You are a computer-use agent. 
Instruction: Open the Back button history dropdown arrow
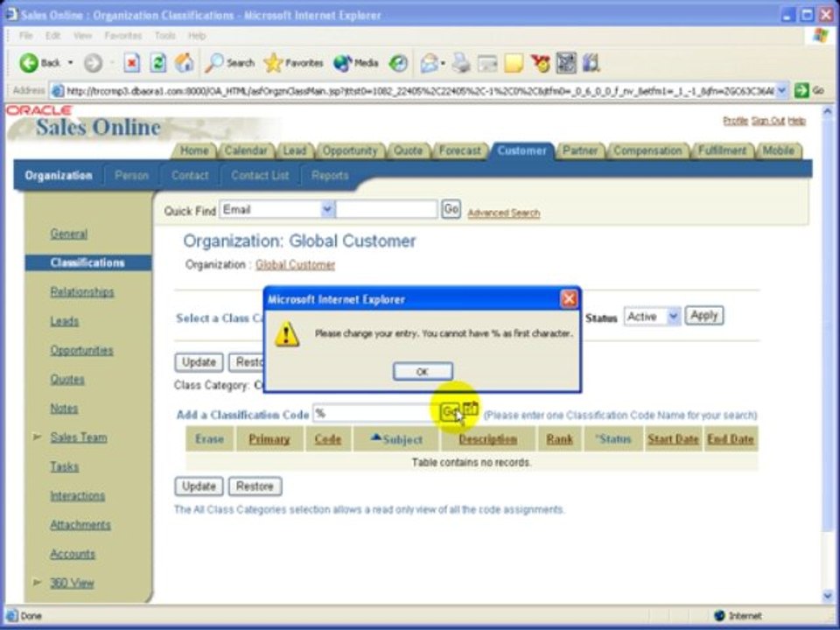[70, 63]
